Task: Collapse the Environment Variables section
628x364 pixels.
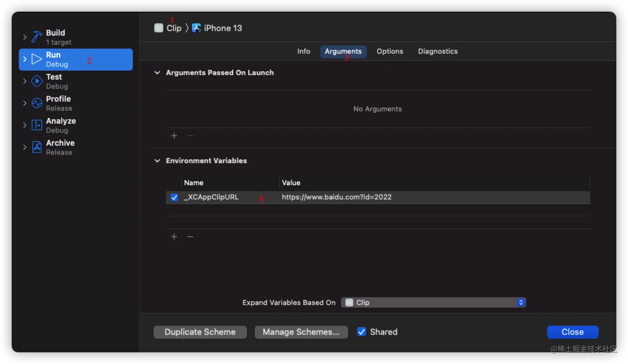Action: click(x=157, y=161)
